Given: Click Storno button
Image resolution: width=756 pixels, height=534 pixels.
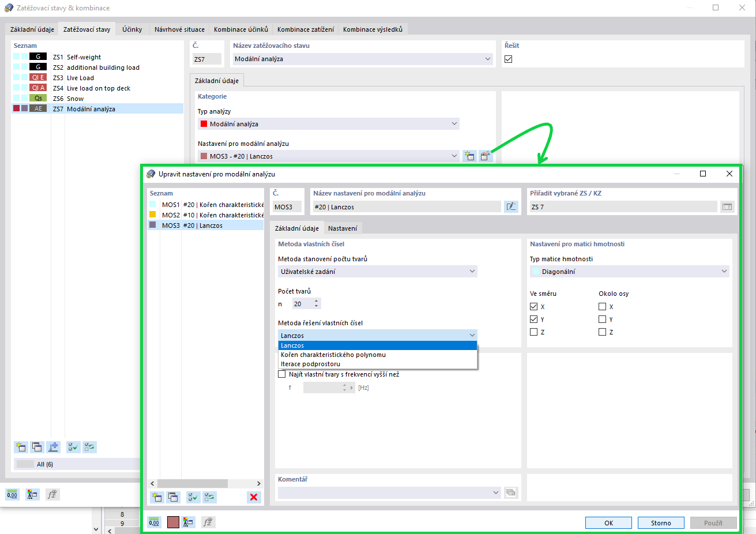Looking at the screenshot, I should click(x=661, y=523).
